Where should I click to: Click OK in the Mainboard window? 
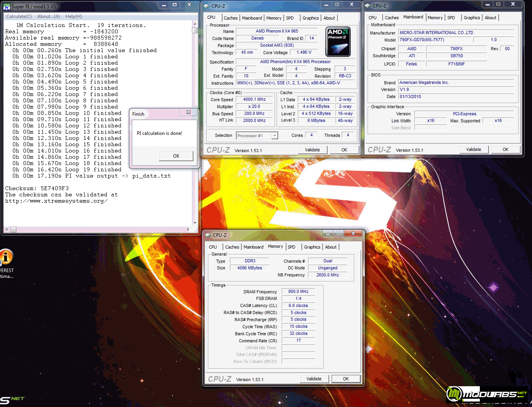pyautogui.click(x=505, y=149)
